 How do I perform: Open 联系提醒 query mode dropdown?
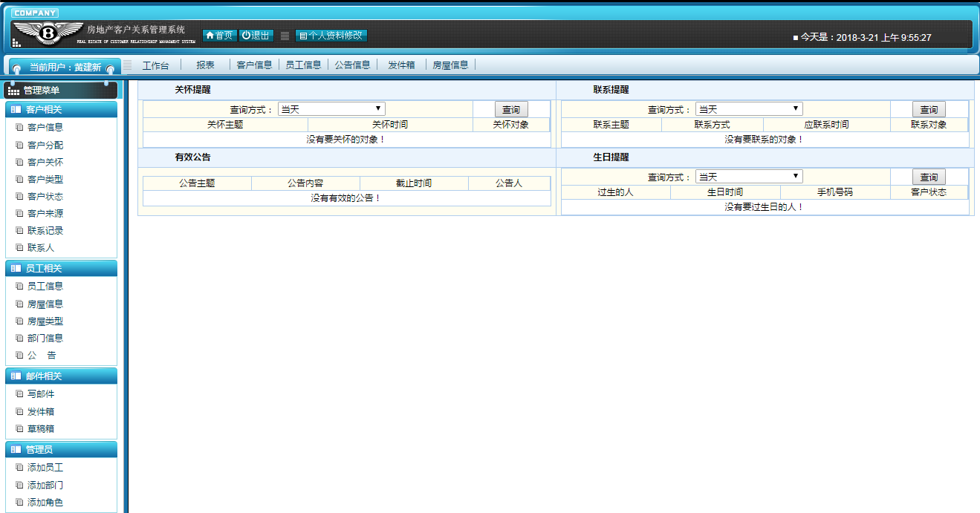(750, 109)
